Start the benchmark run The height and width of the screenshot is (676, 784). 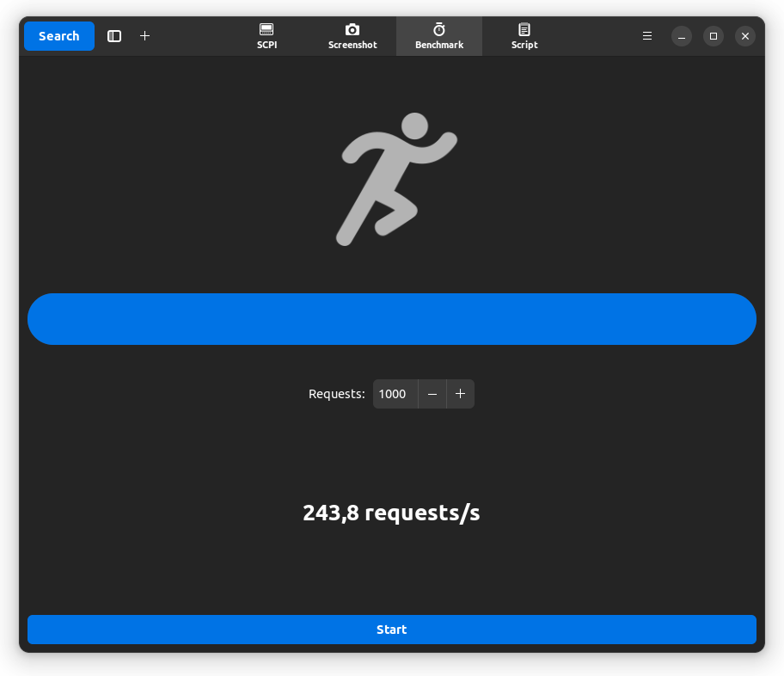coord(392,630)
